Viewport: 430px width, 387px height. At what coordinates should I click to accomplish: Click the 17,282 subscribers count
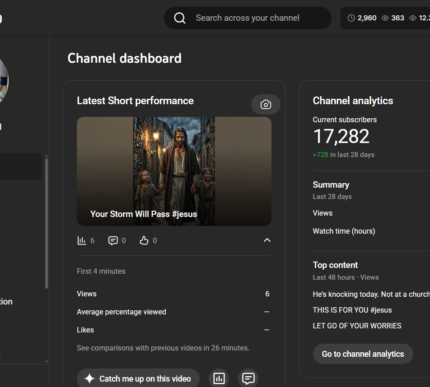pos(341,137)
